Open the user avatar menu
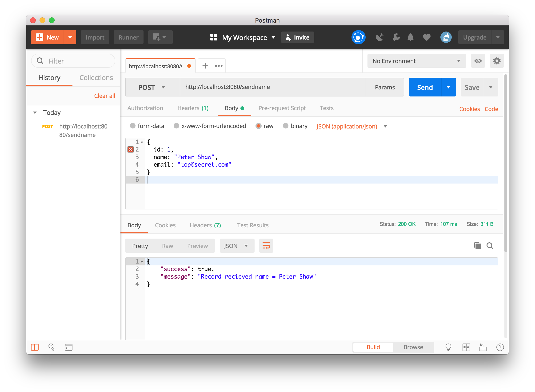 tap(446, 37)
